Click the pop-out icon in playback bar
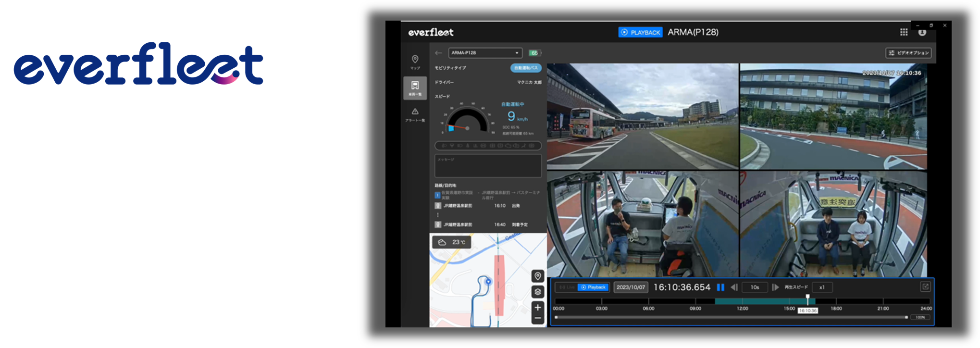Viewport: 980px width, 348px height. click(925, 287)
